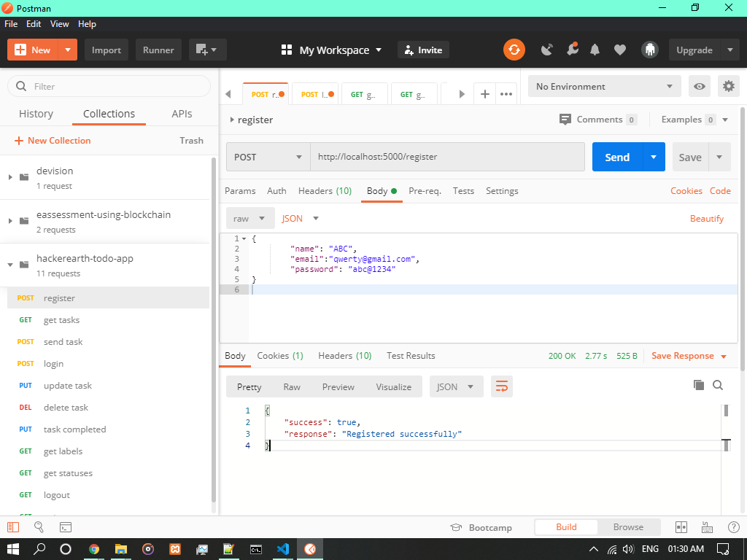The height and width of the screenshot is (560, 747).
Task: Launch VS Code from taskbar
Action: click(283, 549)
